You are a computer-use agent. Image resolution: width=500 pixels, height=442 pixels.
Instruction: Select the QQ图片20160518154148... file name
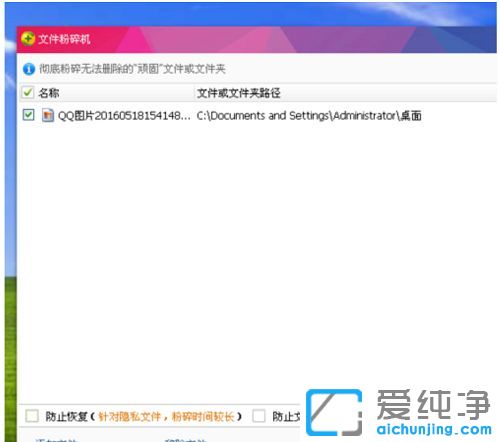click(x=124, y=116)
